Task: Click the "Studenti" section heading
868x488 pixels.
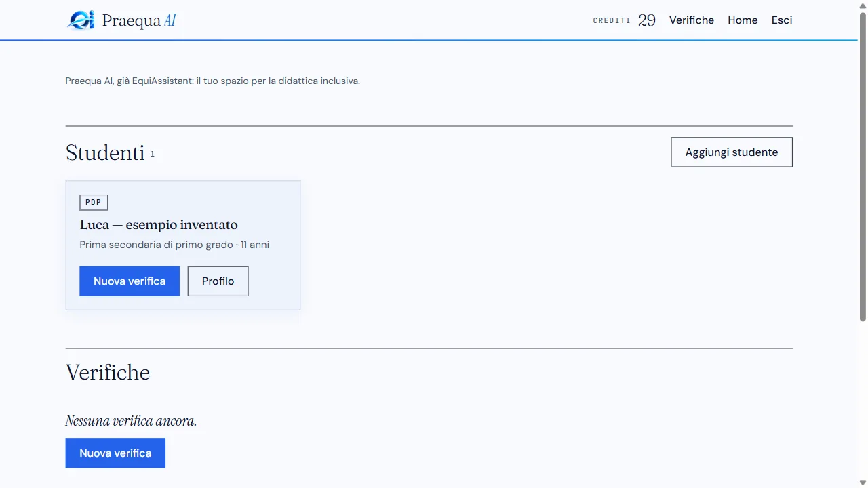Action: click(x=105, y=153)
